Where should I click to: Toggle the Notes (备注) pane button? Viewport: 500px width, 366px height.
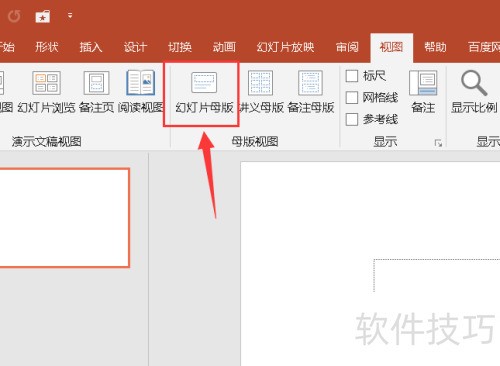pos(423,93)
